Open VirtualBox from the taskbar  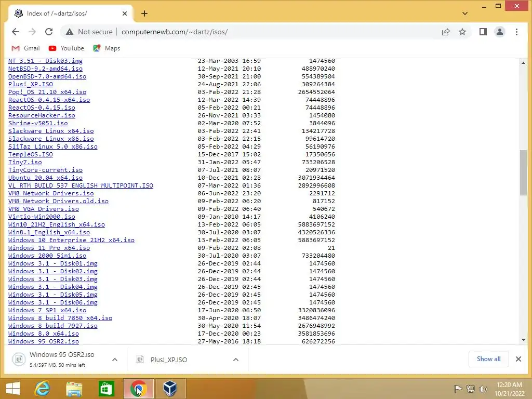[x=170, y=389]
